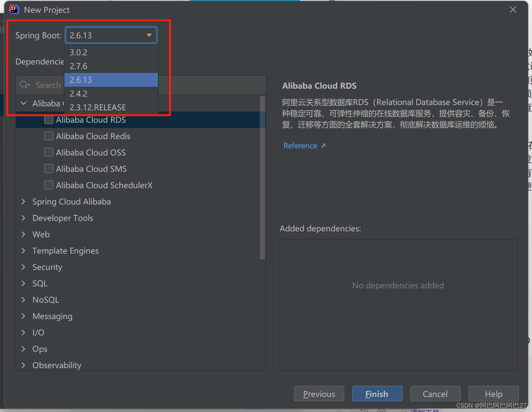Click the dependency list vertical scrollbar
This screenshot has height=412, width=532.
(x=263, y=177)
